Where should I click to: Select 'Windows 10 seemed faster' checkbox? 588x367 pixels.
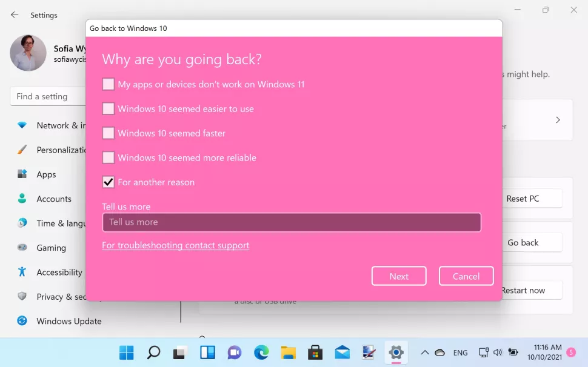tap(109, 133)
